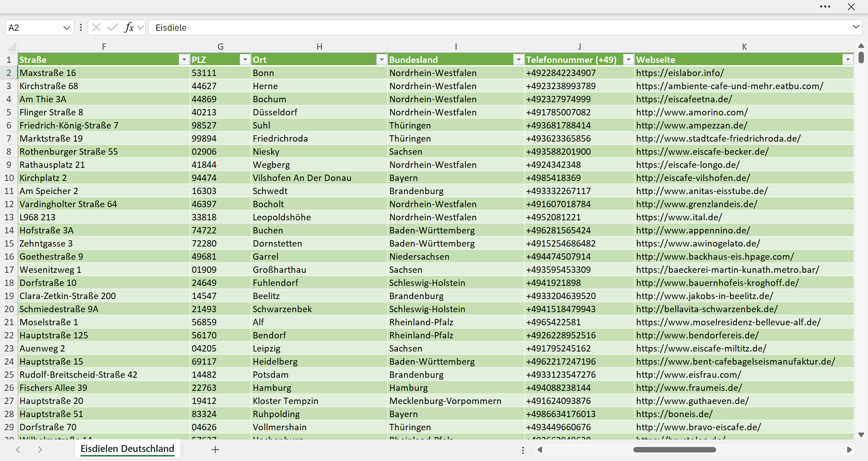Image resolution: width=868 pixels, height=461 pixels.
Task: Expand the formula bar chevron
Action: point(856,27)
